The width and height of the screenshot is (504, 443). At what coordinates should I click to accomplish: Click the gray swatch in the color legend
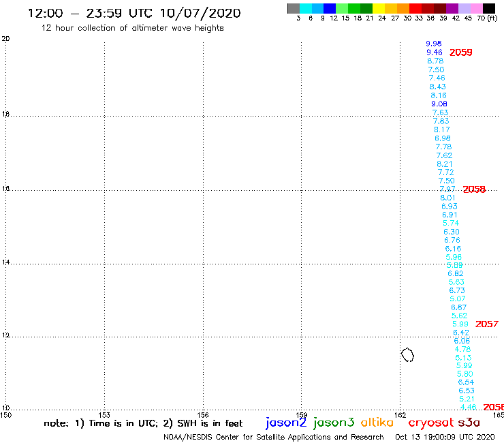294,8
